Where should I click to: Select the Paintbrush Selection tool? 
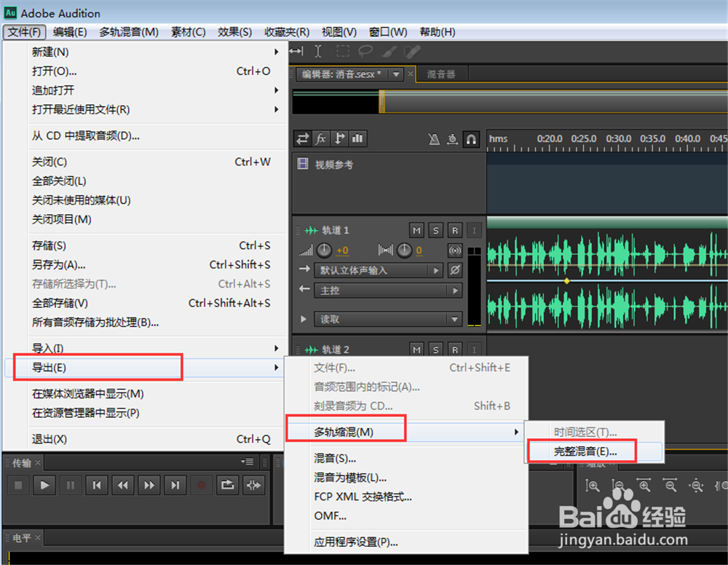coord(389,51)
